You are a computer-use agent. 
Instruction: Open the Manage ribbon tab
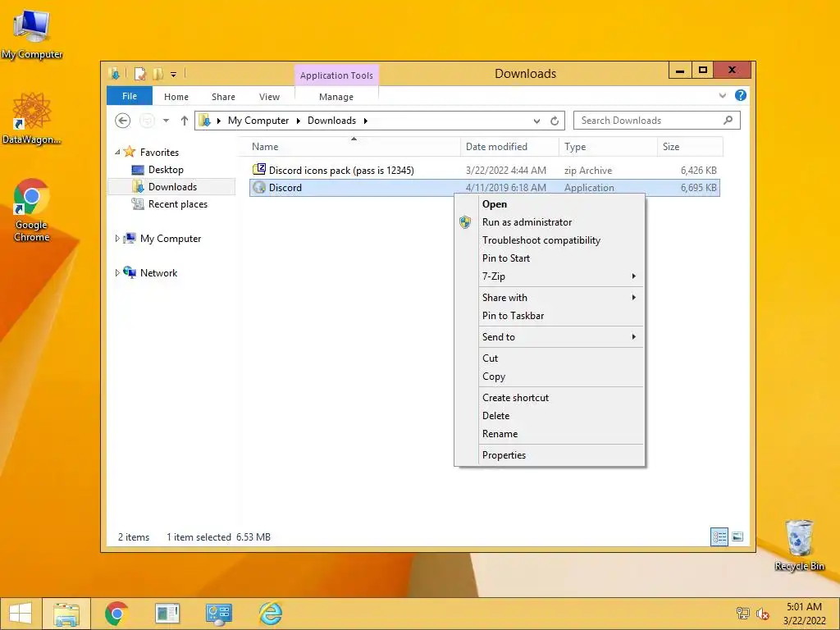coord(336,97)
